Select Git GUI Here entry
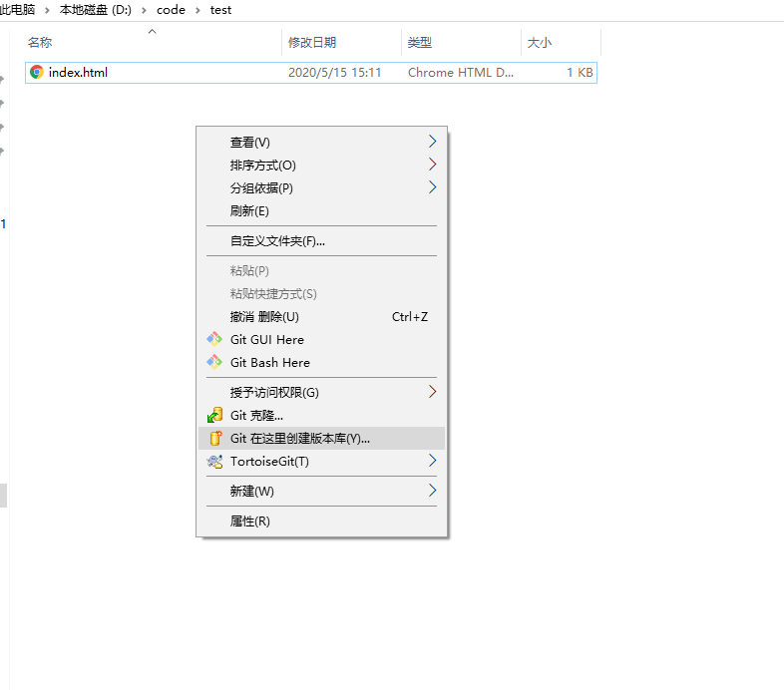Viewport: 784px width, 690px height. pos(321,339)
